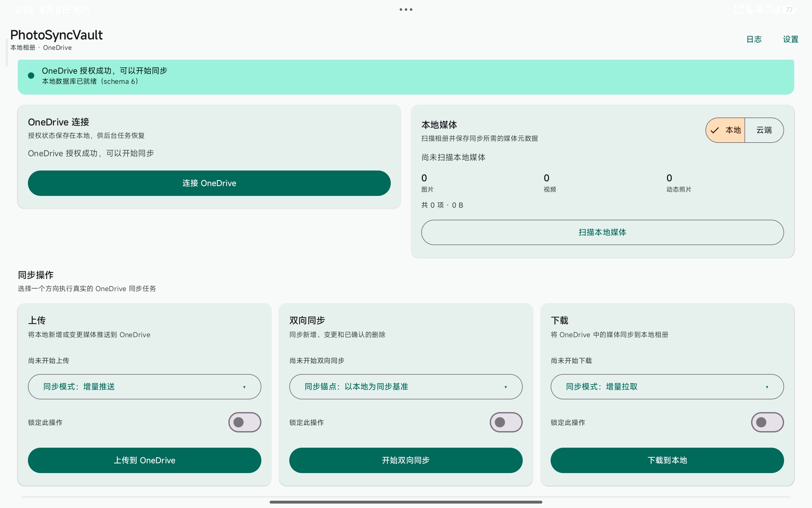Click the status text 尚未开始上传
Image resolution: width=812 pixels, height=508 pixels.
click(x=49, y=360)
